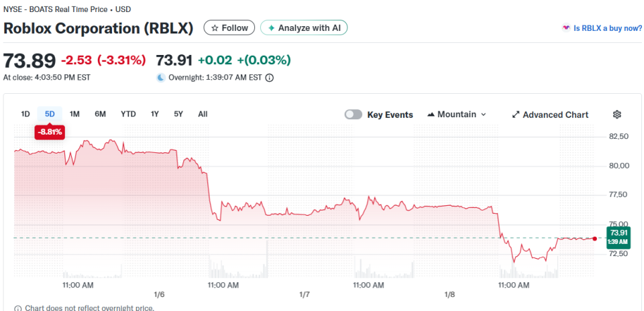The height and width of the screenshot is (311, 644).
Task: Toggle the Key Events switch
Action: 354,115
